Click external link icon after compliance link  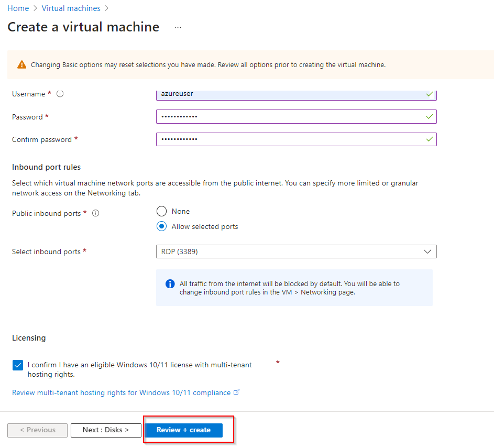point(236,392)
